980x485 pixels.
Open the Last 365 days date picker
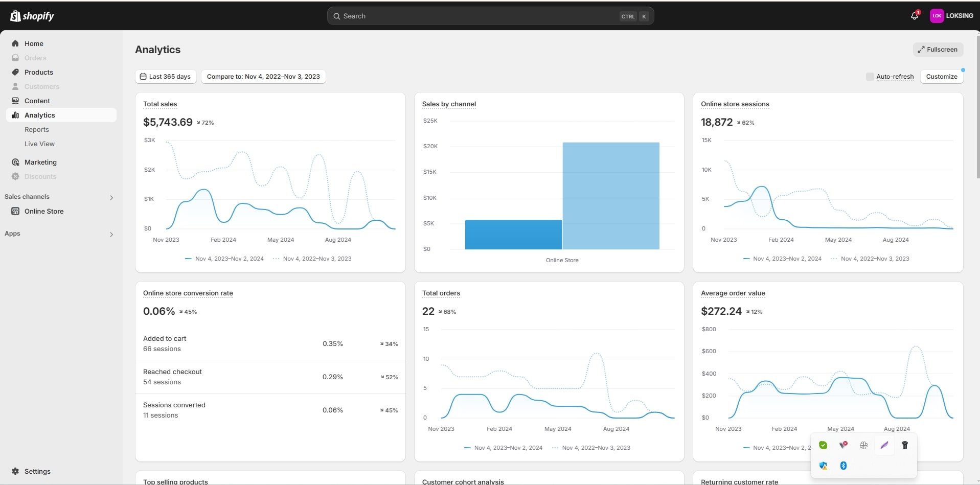[x=166, y=77]
